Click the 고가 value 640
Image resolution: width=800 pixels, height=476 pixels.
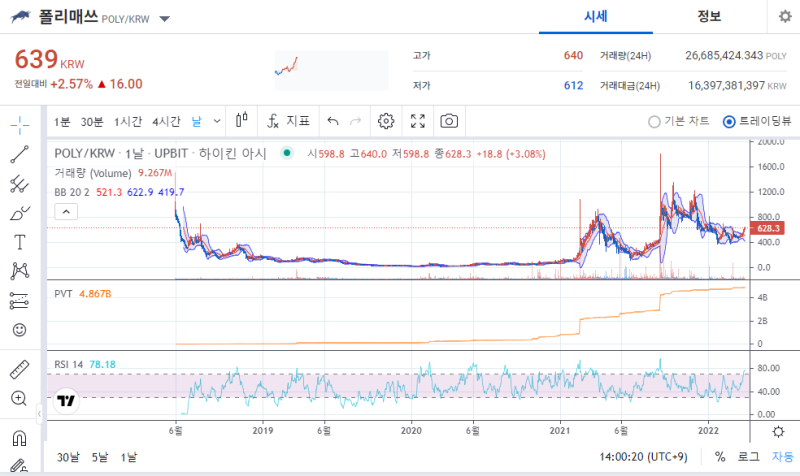pos(573,55)
